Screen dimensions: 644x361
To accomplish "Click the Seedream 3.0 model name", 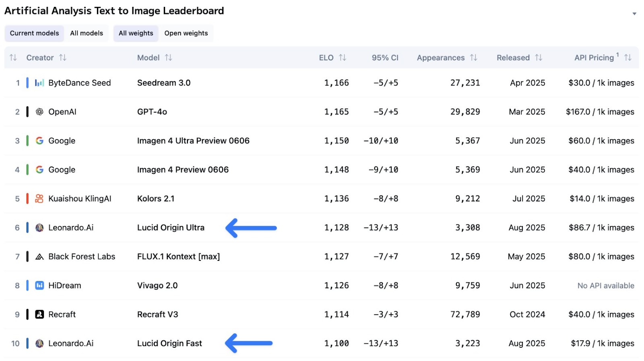I will pyautogui.click(x=164, y=83).
